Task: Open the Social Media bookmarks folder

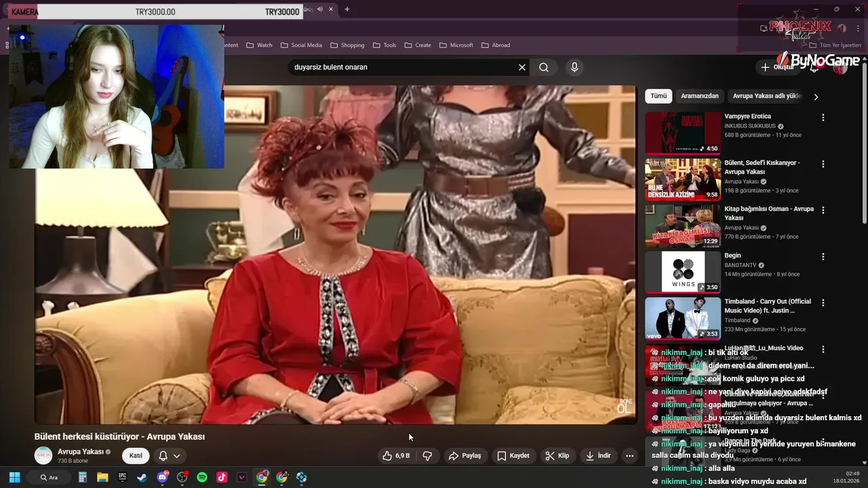Action: tap(301, 45)
